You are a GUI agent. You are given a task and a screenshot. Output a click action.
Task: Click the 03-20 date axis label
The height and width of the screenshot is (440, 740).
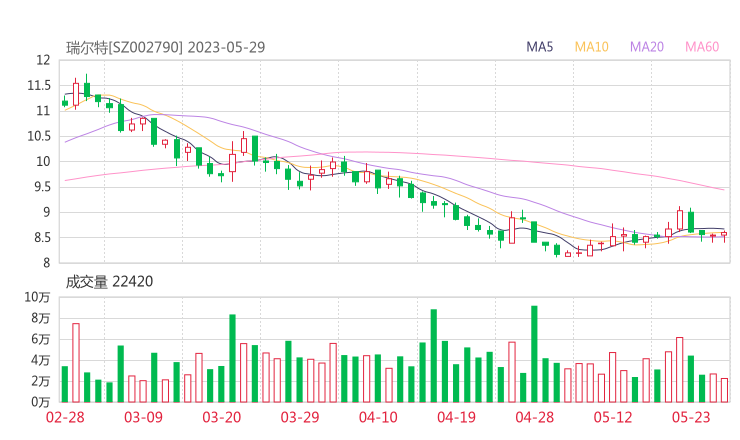pyautogui.click(x=222, y=417)
